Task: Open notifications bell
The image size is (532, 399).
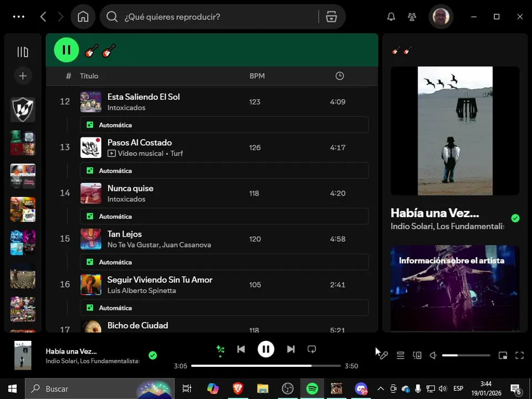Action: (391, 17)
